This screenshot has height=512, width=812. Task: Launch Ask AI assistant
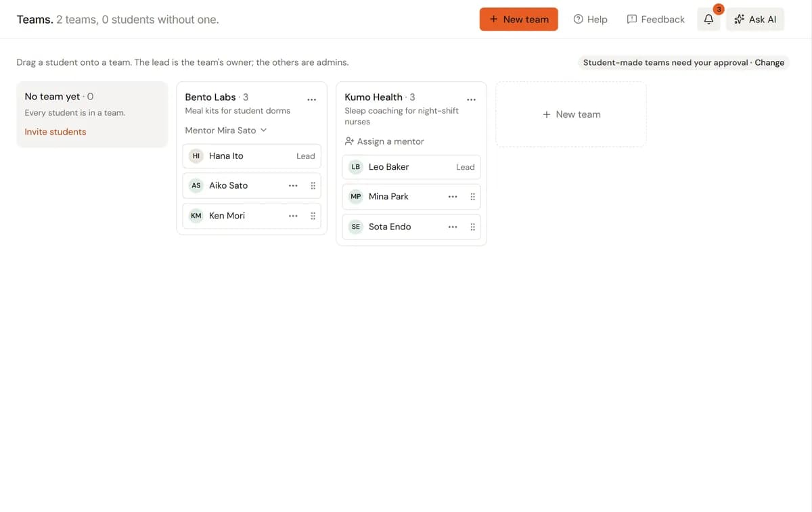755,20
